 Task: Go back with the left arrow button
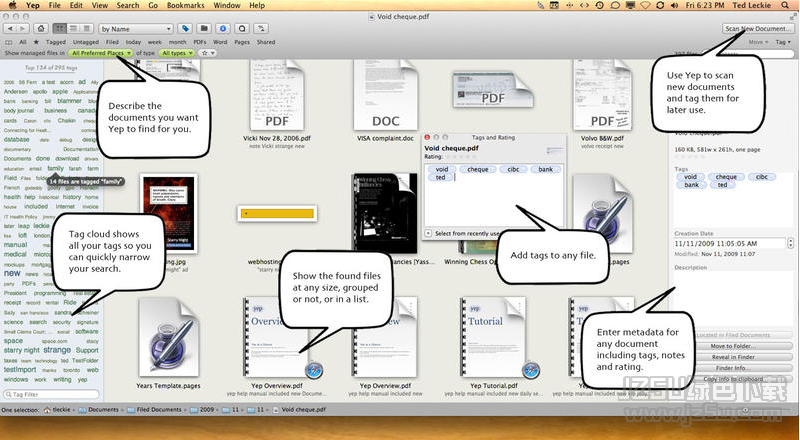tap(10, 29)
